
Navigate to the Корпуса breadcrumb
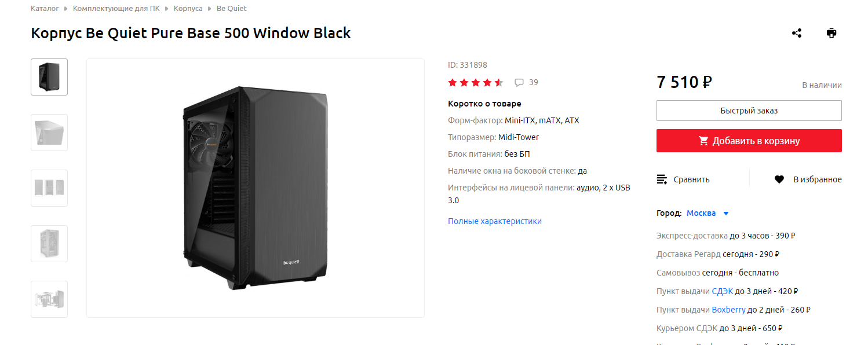(188, 9)
